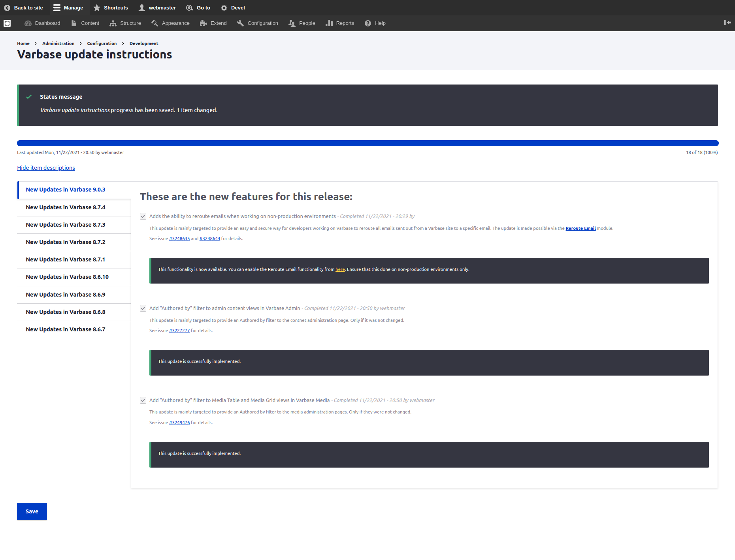Uncheck reroute emails checklist item
Image resolution: width=735 pixels, height=560 pixels.
(143, 216)
